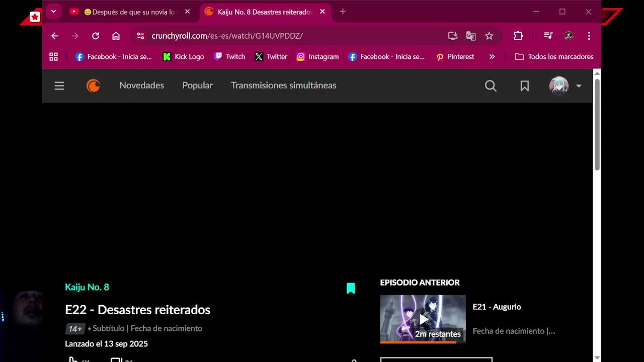Reload the Crunchyroll page

96,36
